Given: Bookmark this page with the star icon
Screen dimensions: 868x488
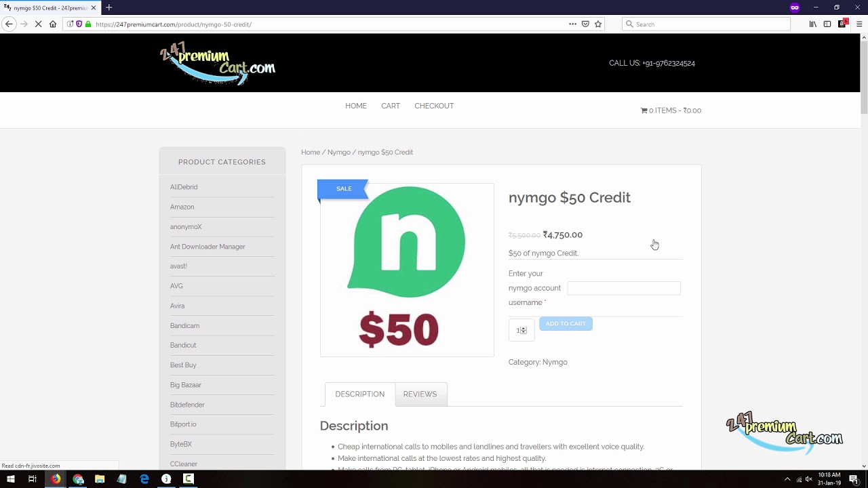Looking at the screenshot, I should (x=598, y=24).
